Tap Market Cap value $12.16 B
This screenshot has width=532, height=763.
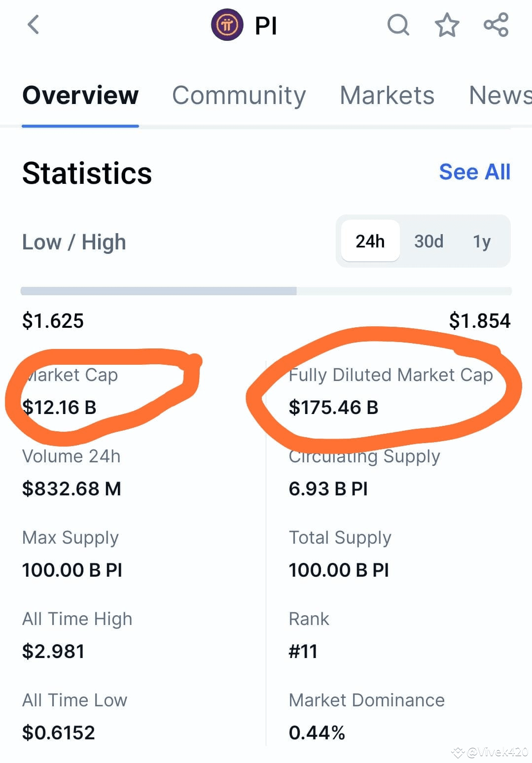click(59, 407)
